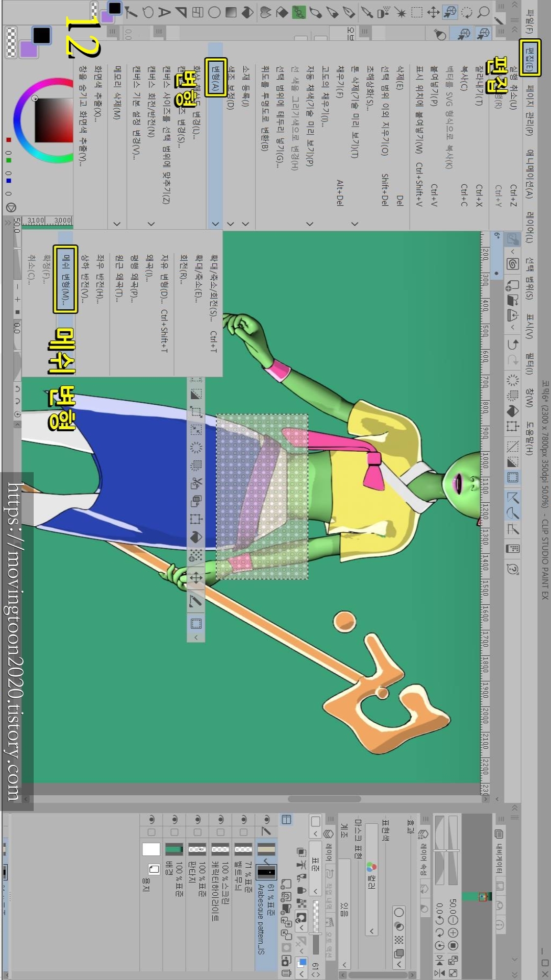Open the 필터(I) menu

[x=530, y=363]
